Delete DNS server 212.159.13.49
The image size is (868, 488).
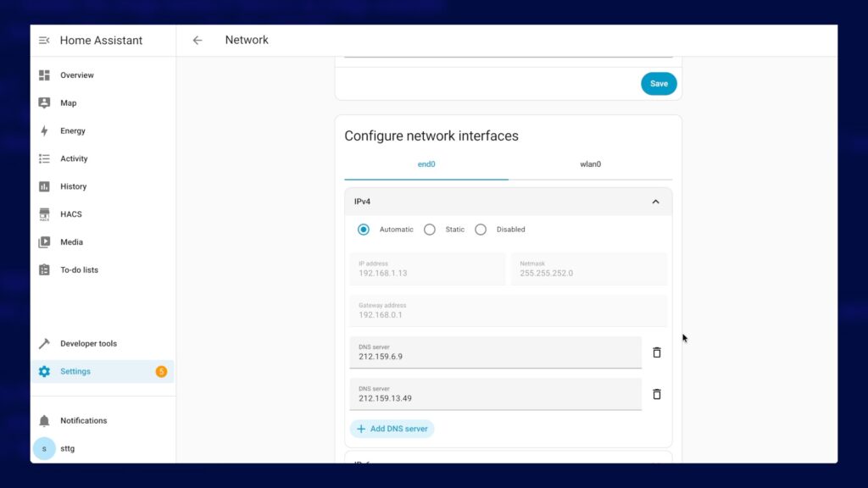coord(657,394)
